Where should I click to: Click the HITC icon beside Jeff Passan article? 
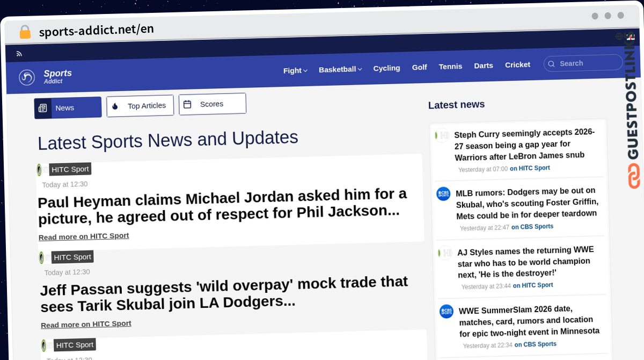[x=41, y=257]
